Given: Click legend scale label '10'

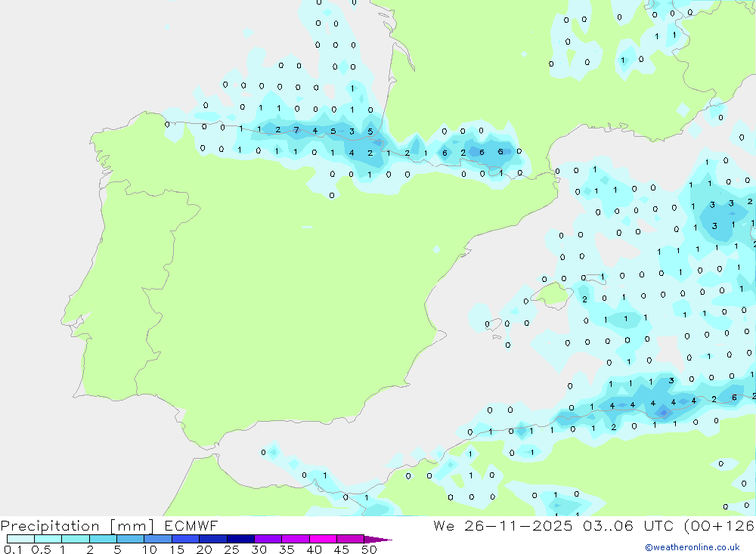Looking at the screenshot, I should pyautogui.click(x=150, y=549).
